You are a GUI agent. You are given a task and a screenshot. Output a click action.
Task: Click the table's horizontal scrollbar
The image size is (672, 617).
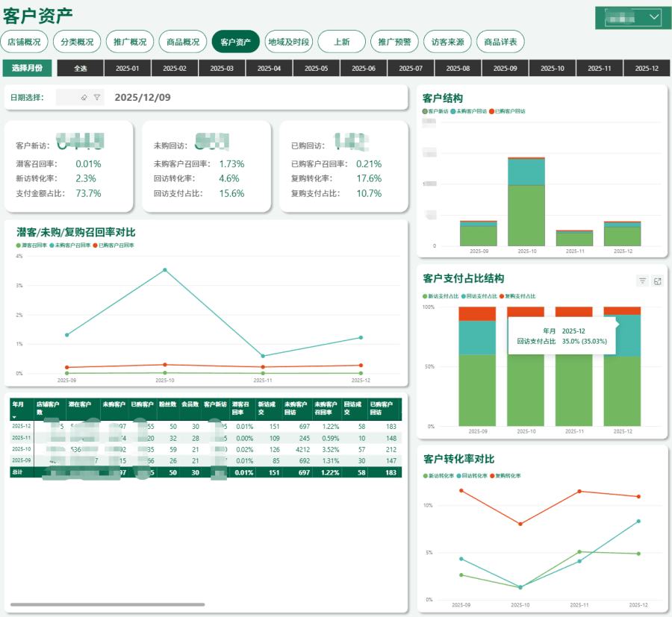108,604
